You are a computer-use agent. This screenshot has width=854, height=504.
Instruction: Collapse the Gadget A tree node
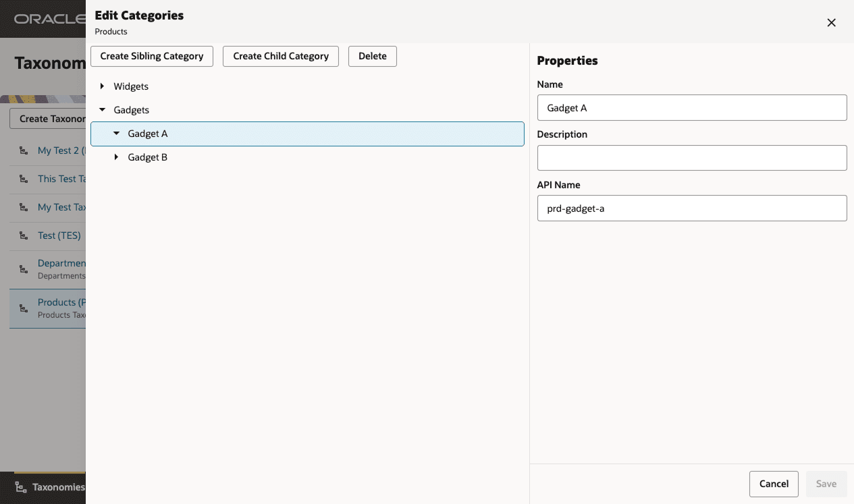[116, 134]
